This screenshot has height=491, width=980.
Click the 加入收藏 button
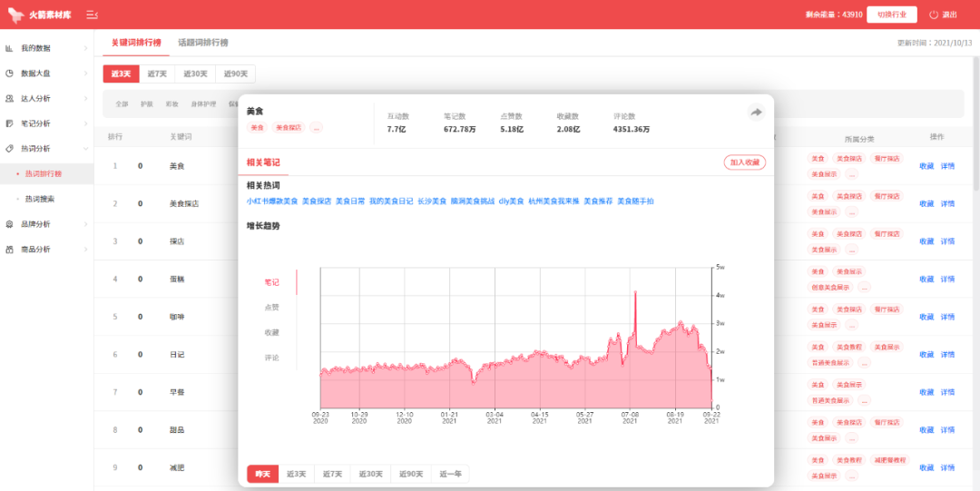pos(744,162)
